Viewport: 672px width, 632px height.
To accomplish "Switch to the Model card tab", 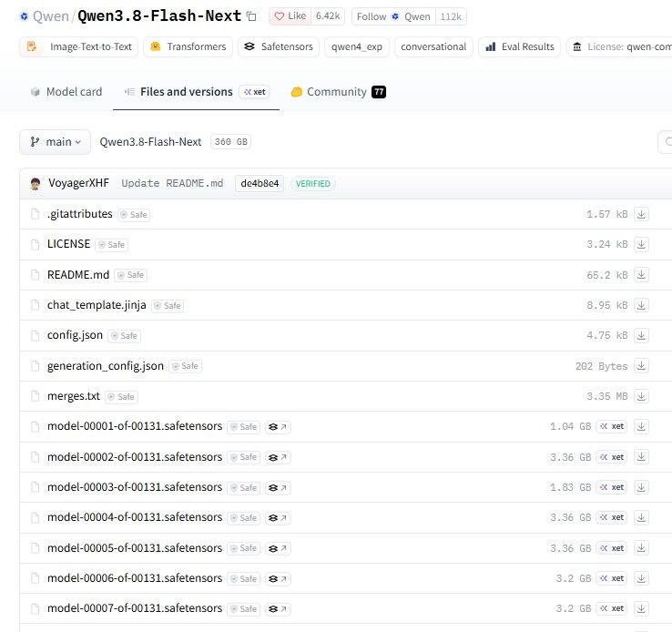I will coord(66,92).
